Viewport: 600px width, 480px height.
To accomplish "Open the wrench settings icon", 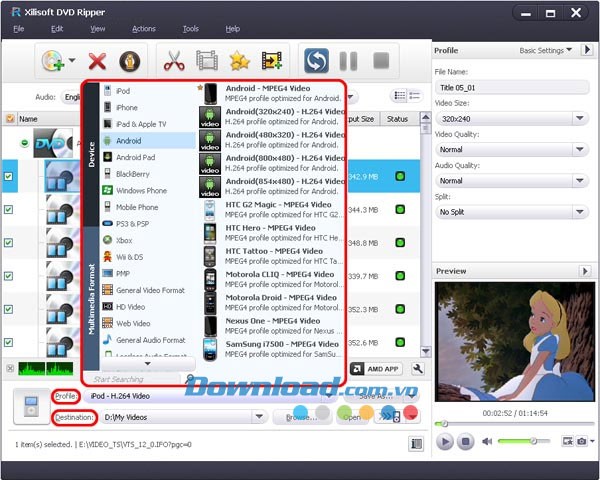I will click(x=417, y=369).
